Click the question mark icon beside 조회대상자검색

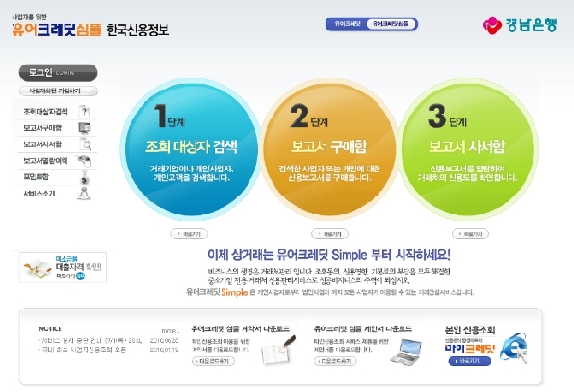point(84,112)
